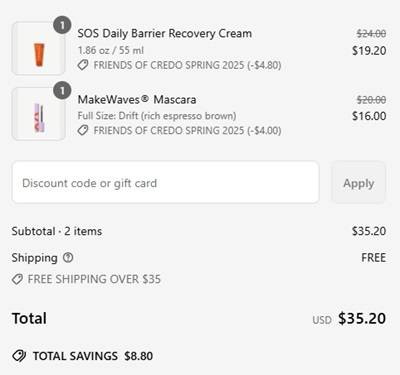This screenshot has width=400, height=375.
Task: Click the FRIENDS OF CREDO SPRING 2025 (-$4.00) label
Action: [x=187, y=130]
